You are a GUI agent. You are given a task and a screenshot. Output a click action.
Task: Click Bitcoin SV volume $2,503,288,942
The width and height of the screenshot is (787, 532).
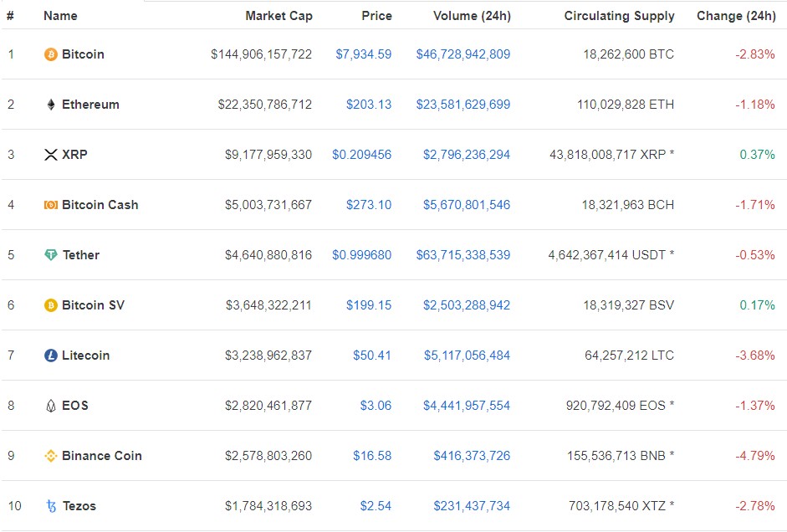[x=467, y=305]
